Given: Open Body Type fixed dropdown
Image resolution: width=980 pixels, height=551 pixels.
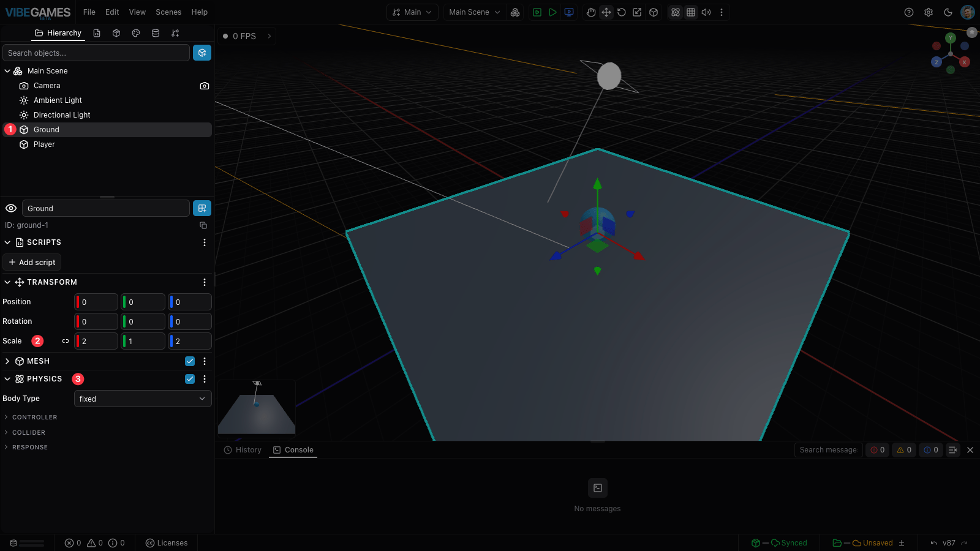Looking at the screenshot, I should 143,399.
